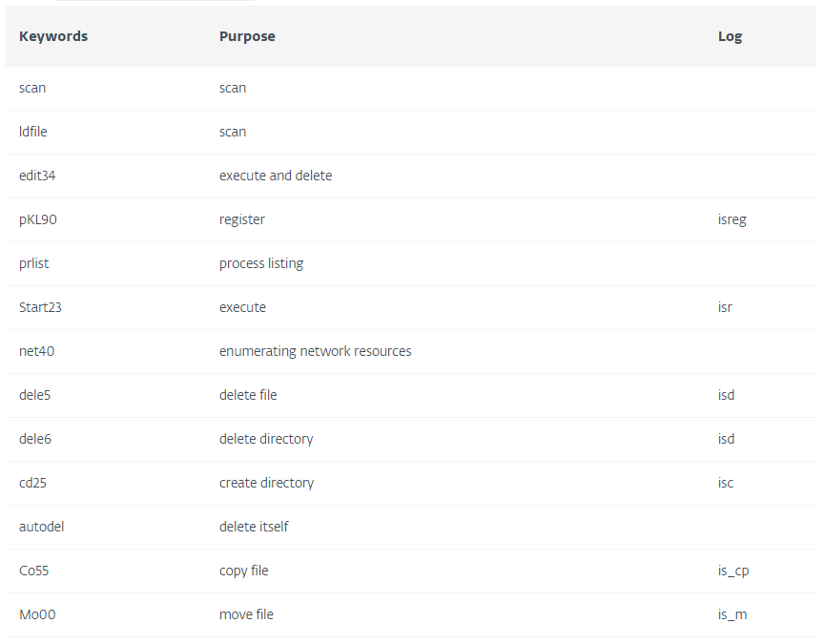This screenshot has width=825, height=644.
Task: Click the 'process listing' purpose text
Action: (261, 263)
